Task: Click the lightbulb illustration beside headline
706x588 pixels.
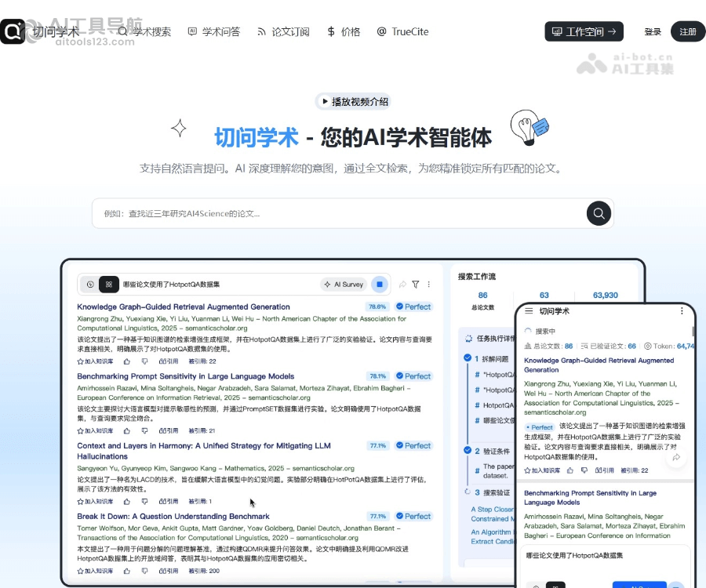Action: pyautogui.click(x=529, y=127)
